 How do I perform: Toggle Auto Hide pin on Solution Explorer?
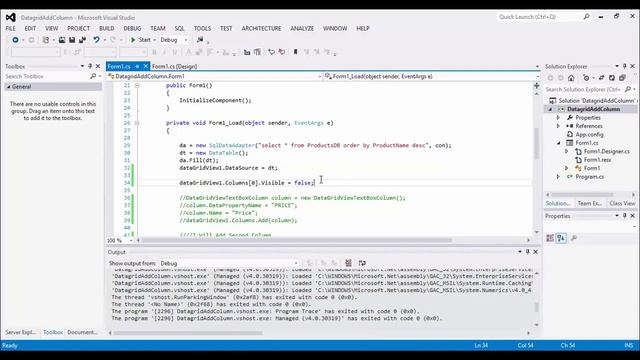(624, 66)
